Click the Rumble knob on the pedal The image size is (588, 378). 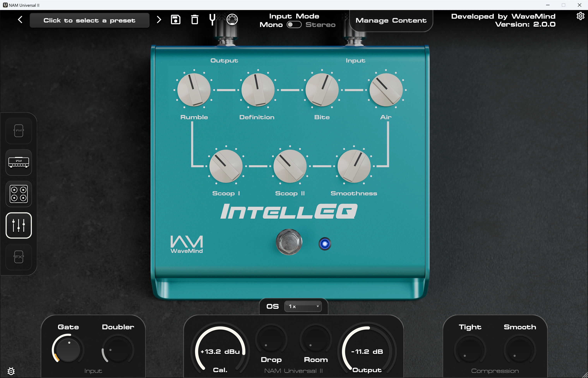[x=194, y=90]
